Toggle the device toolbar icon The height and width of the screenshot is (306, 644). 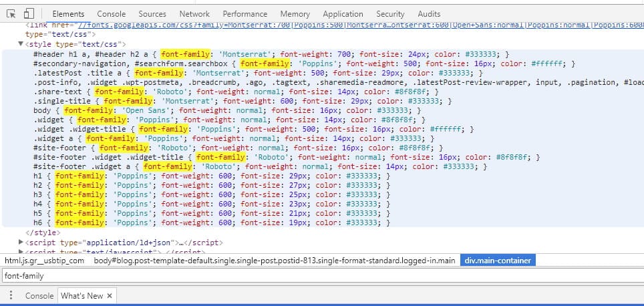28,13
